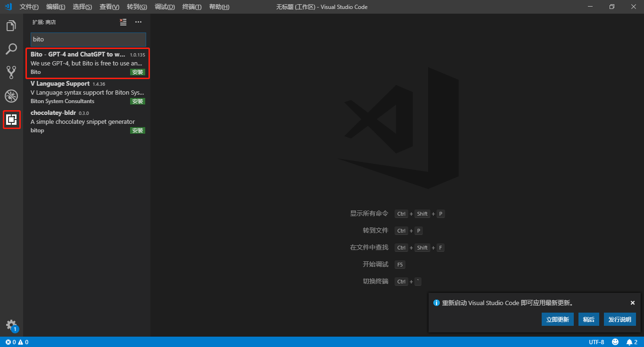This screenshot has width=644, height=347.
Task: Install the V Language Support extension
Action: pyautogui.click(x=138, y=101)
